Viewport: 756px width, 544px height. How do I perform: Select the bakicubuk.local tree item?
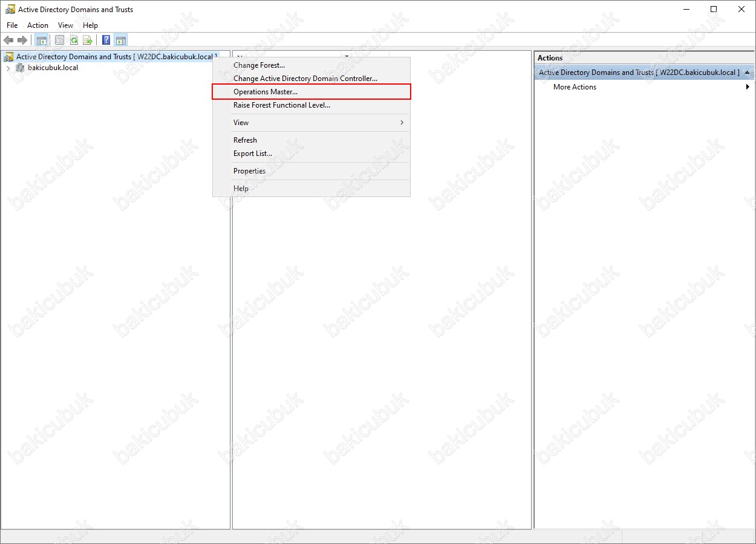[53, 68]
